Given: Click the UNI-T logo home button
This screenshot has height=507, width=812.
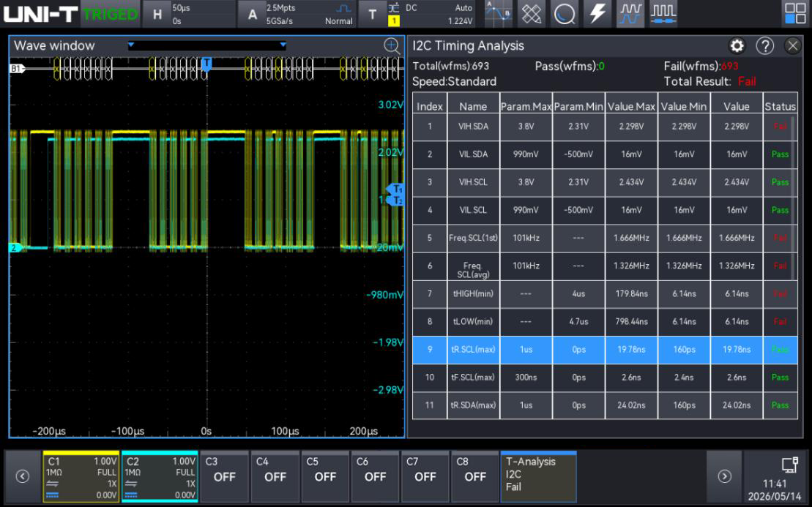Looking at the screenshot, I should click(x=40, y=14).
